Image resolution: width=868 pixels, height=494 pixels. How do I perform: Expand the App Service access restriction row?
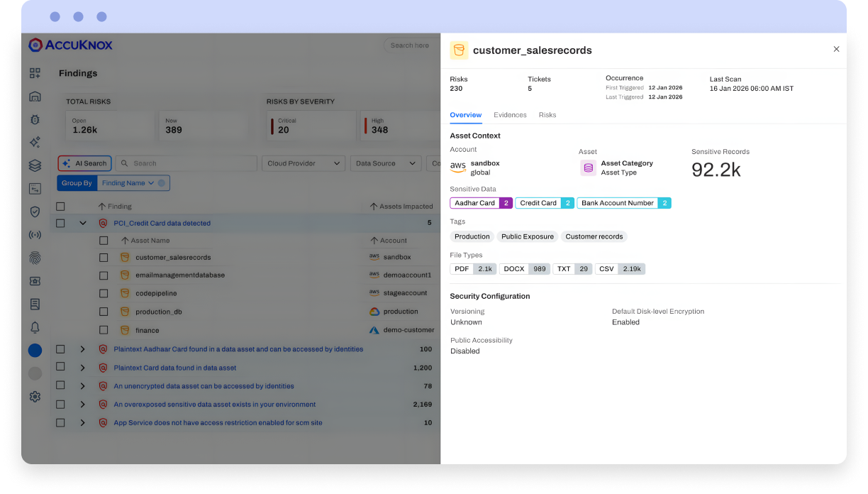click(x=82, y=423)
